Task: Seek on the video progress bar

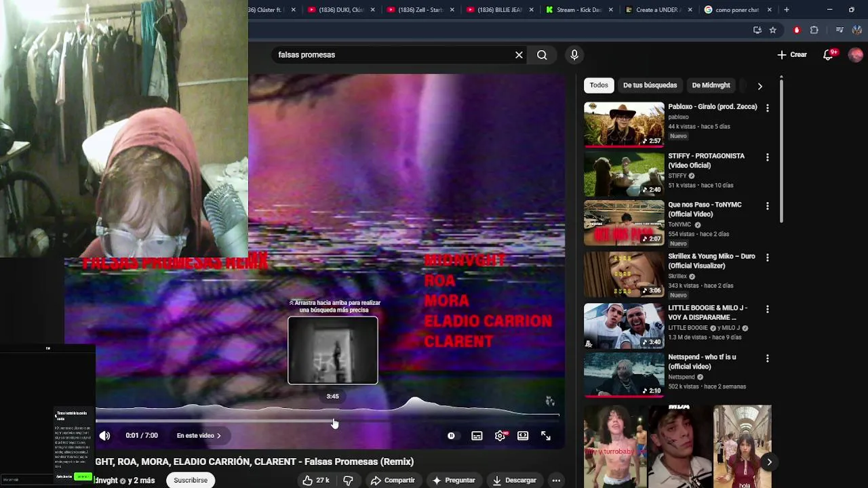Action: pos(327,421)
